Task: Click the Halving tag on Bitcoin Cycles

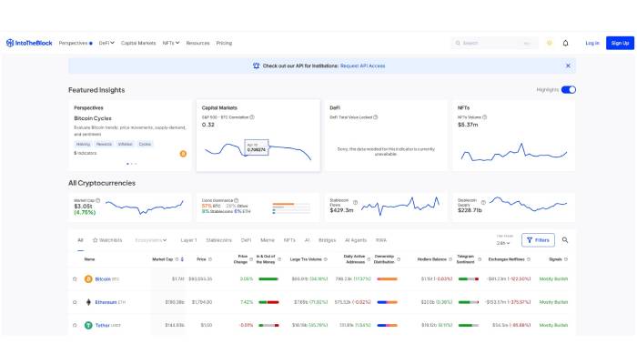Action: click(x=83, y=144)
